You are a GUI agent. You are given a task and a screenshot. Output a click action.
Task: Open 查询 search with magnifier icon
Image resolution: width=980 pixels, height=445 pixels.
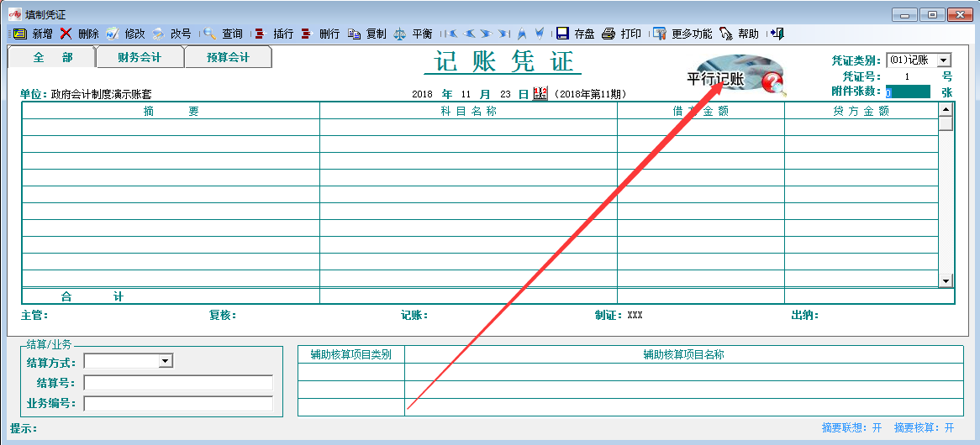[x=209, y=34]
